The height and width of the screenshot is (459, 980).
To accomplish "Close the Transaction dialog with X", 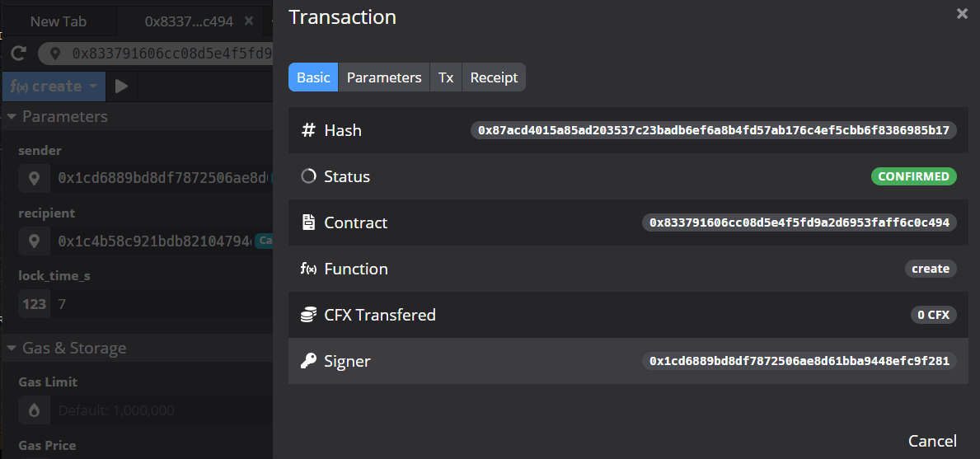I will (x=962, y=13).
